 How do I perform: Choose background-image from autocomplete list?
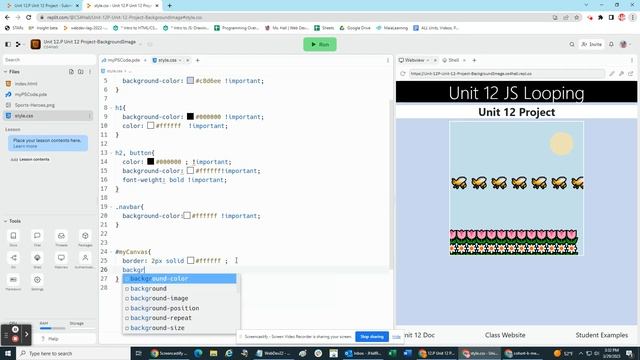pos(180,298)
